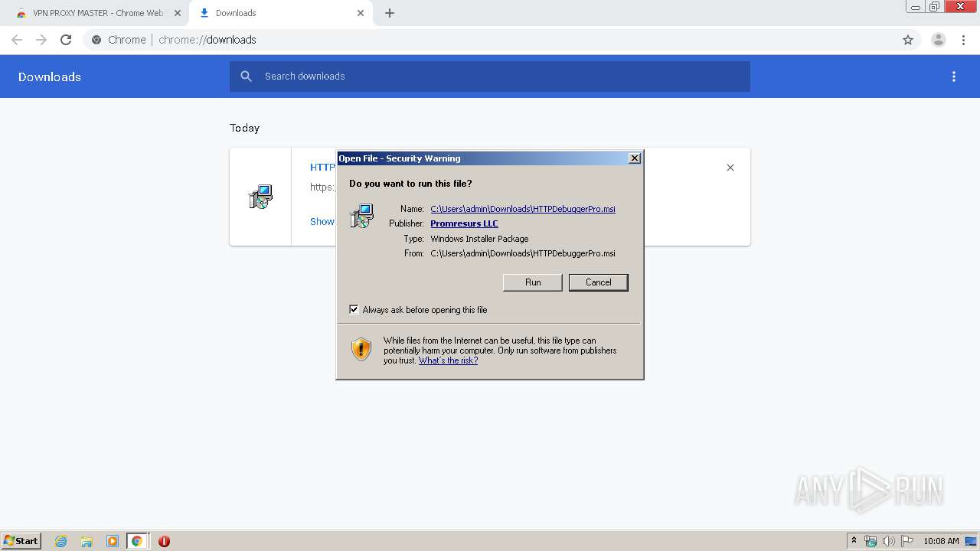The height and width of the screenshot is (551, 980).
Task: Open Chrome's main three-dot menu
Action: [x=964, y=40]
